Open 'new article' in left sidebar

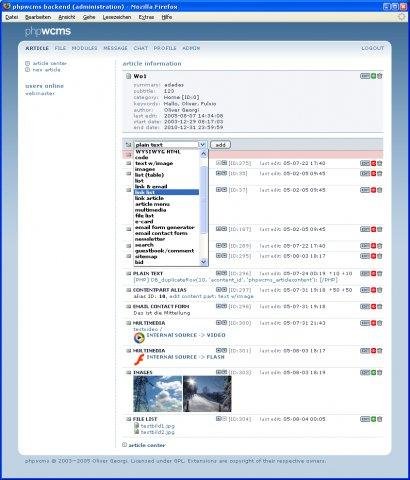point(46,70)
